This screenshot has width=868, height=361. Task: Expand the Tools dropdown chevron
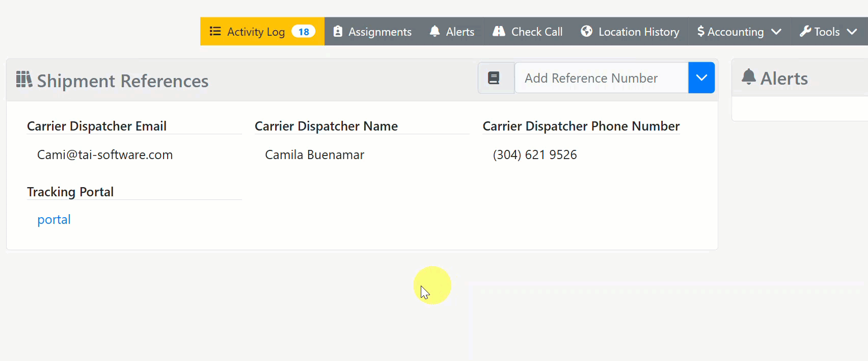(852, 32)
